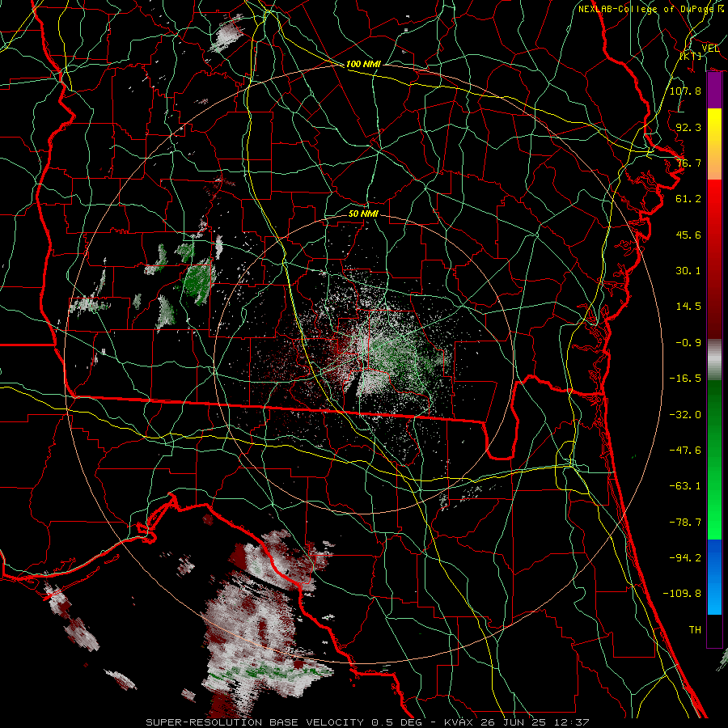
Task: Click the -47.6 velocity scale value
Action: [685, 450]
